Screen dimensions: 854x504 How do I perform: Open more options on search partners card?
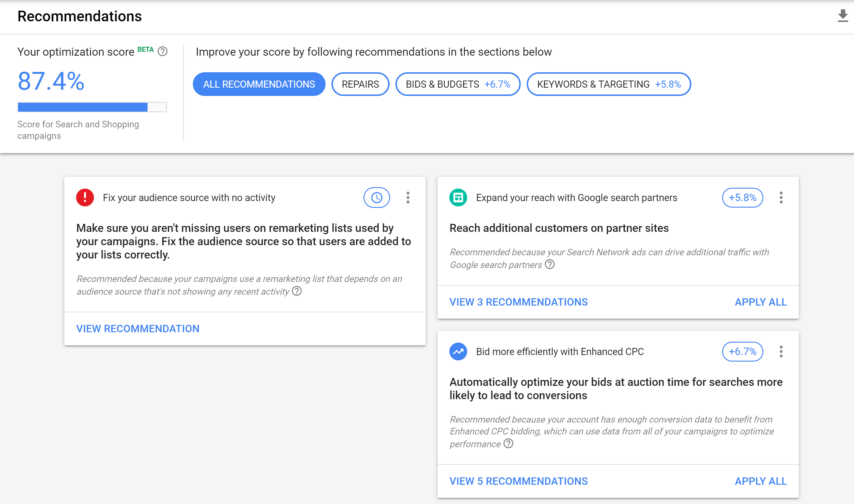pyautogui.click(x=781, y=197)
